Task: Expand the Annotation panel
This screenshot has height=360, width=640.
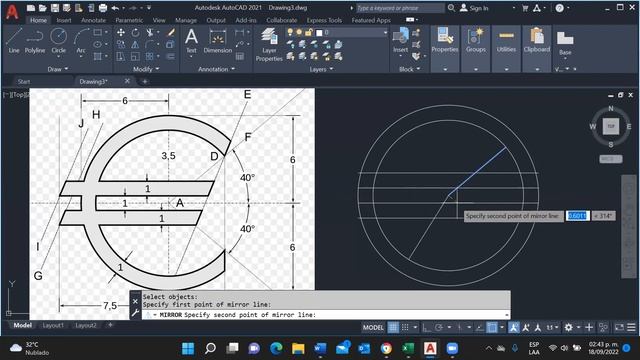Action: tap(216, 69)
